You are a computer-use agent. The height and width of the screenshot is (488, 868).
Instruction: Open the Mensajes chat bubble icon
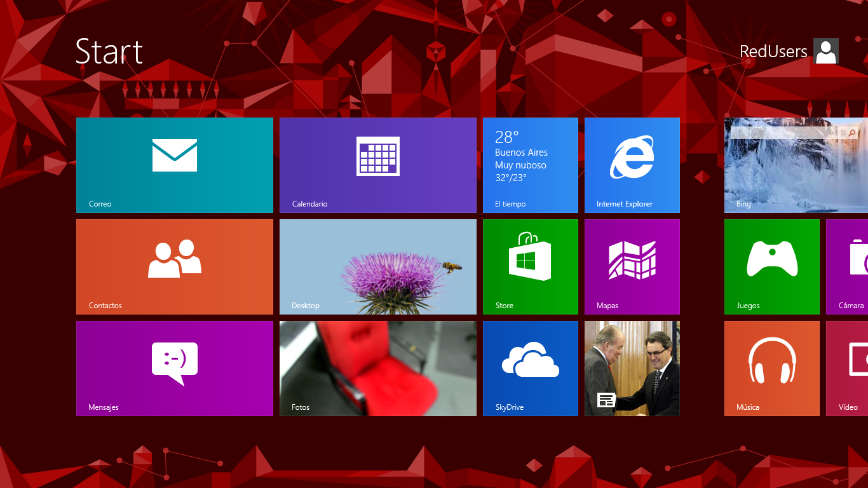coord(175,363)
